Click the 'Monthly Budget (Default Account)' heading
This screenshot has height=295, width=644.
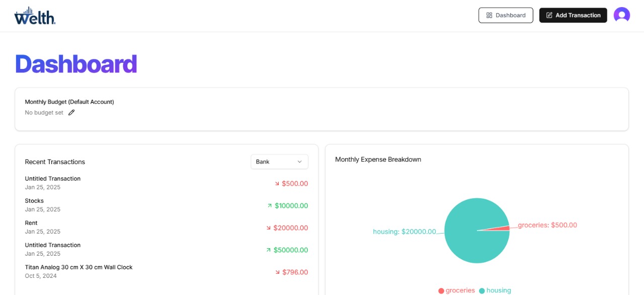pos(69,102)
